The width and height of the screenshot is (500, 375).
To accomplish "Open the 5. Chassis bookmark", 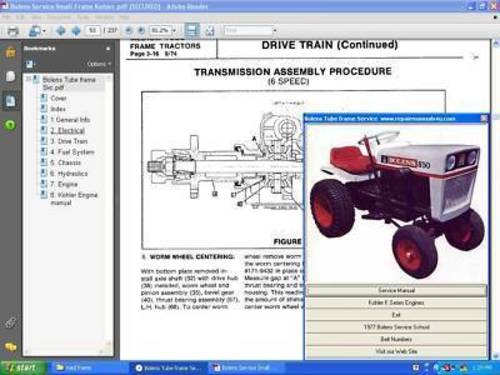I will click(x=65, y=163).
